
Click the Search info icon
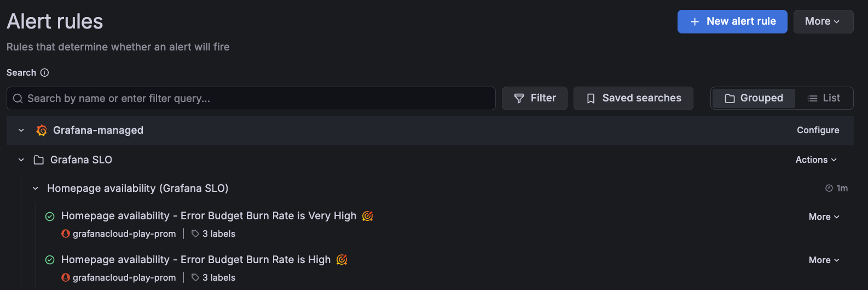tap(45, 72)
